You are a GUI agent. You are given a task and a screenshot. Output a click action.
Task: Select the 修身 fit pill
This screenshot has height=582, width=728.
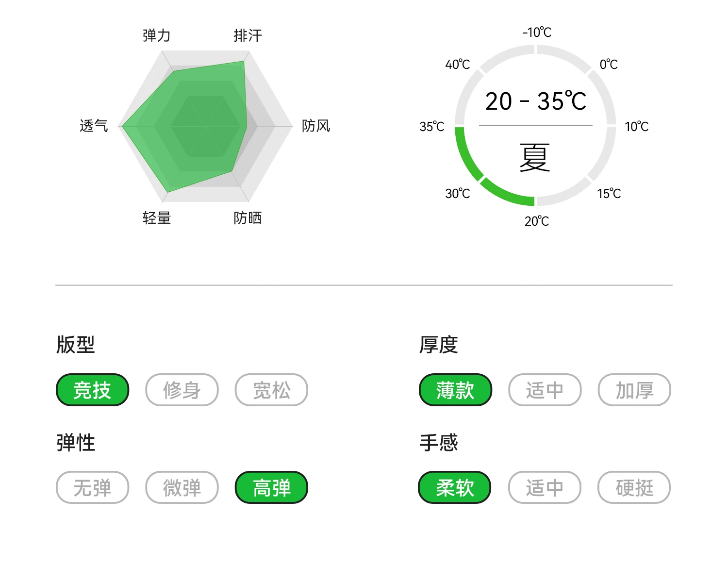point(182,390)
